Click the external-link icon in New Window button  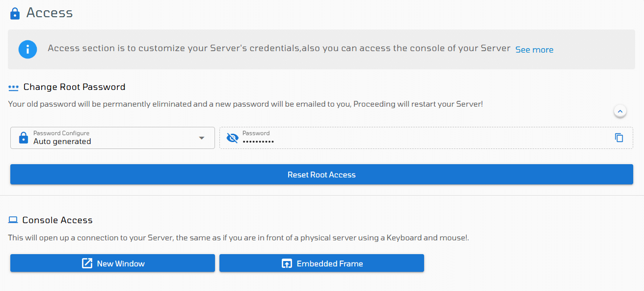[x=87, y=263]
